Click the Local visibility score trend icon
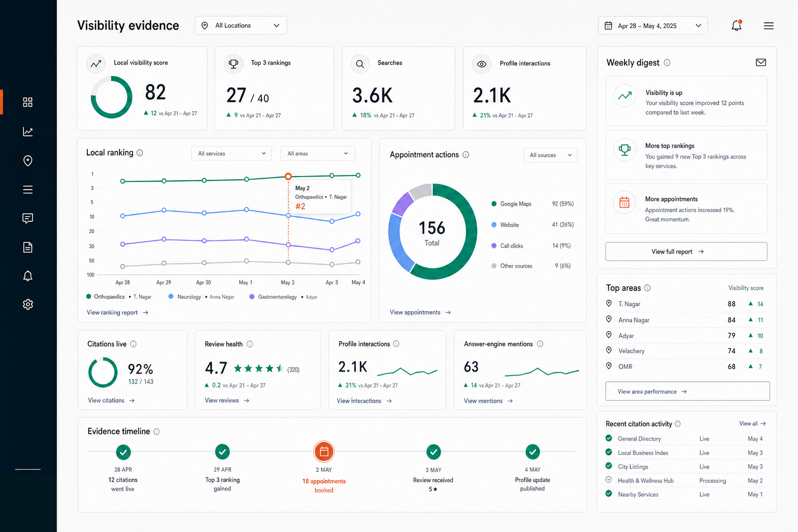 (x=96, y=64)
